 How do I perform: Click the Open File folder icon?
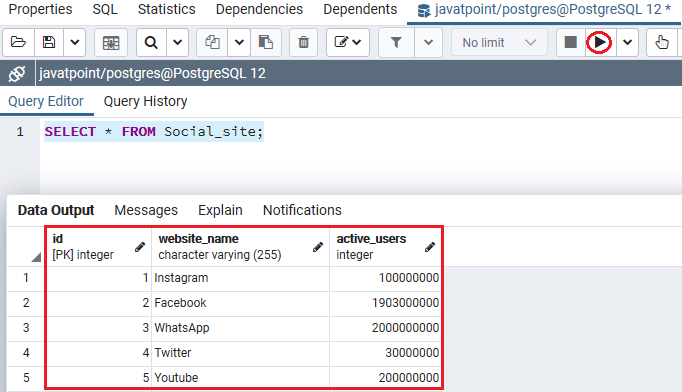point(18,42)
